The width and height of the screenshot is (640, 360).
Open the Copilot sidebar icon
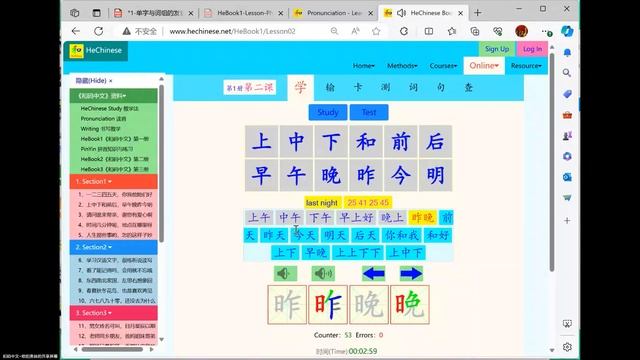[x=567, y=31]
